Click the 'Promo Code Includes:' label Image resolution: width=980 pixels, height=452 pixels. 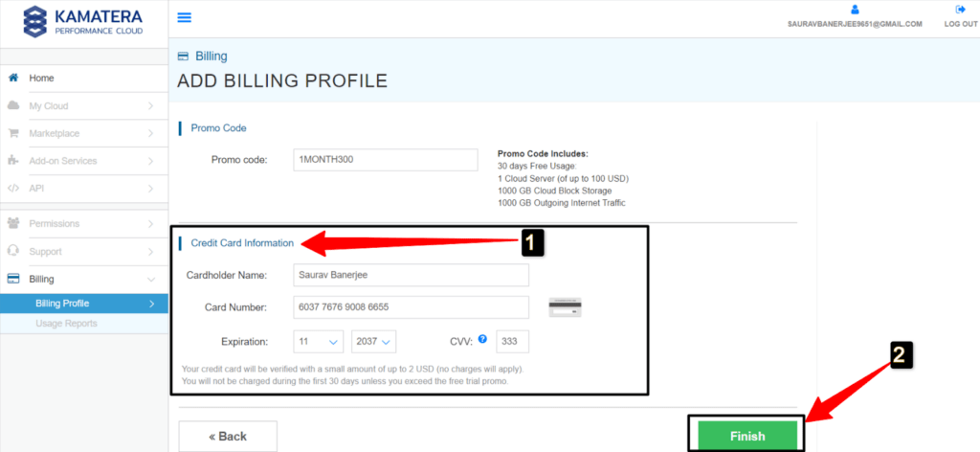(544, 154)
